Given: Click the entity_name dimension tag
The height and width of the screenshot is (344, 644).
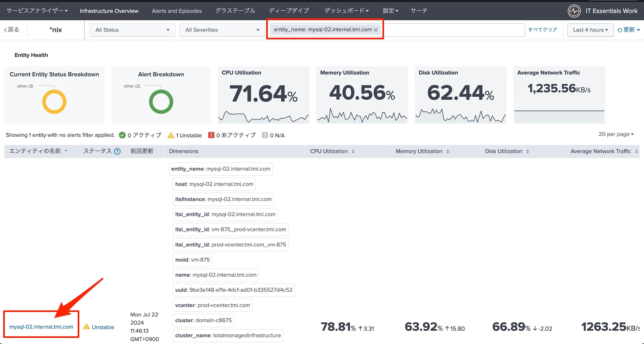Looking at the screenshot, I should 221,169.
